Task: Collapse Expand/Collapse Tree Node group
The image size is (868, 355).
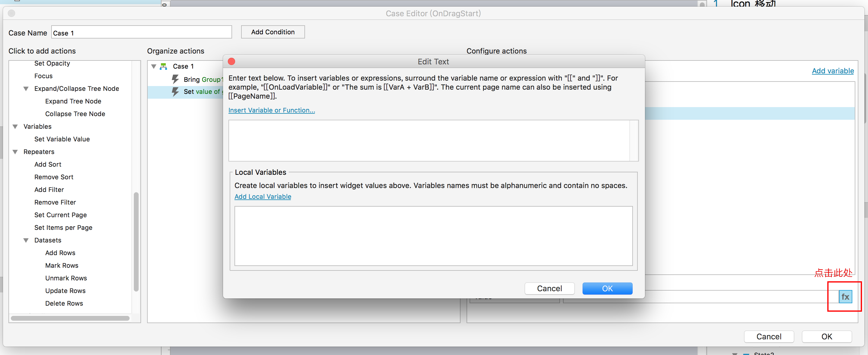Action: [26, 88]
